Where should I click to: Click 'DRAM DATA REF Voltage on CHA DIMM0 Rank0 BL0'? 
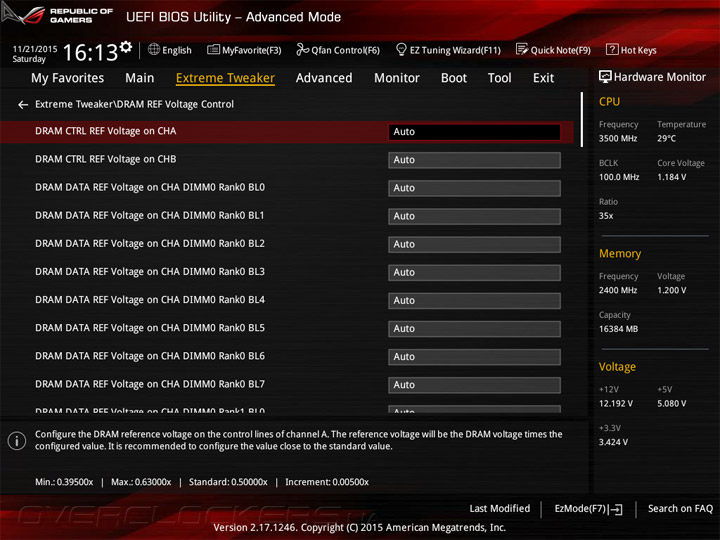click(x=150, y=187)
